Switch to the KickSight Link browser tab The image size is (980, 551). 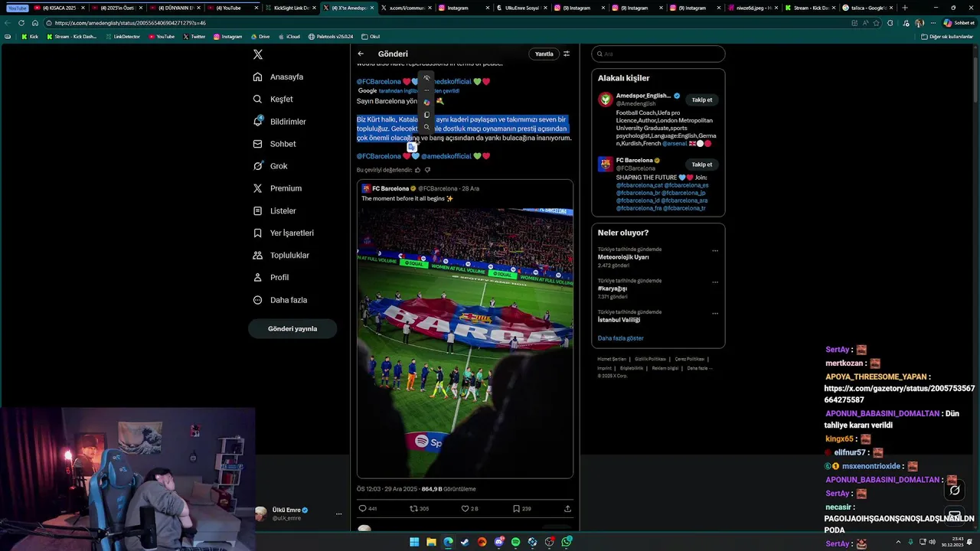coord(291,8)
